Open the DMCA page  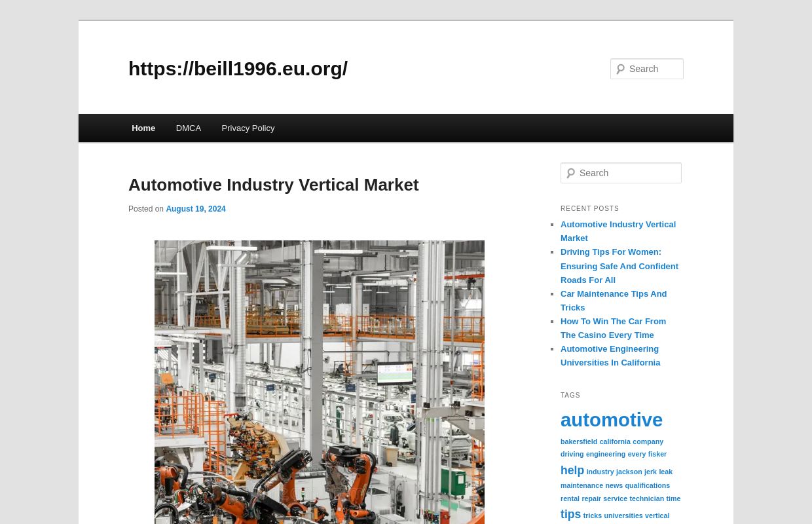tap(188, 128)
